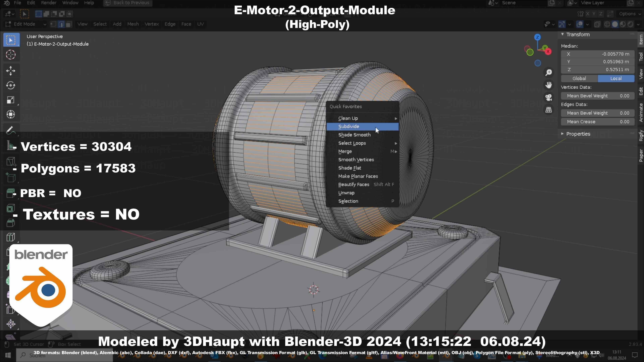Click the extend selection mode icon
Image resolution: width=644 pixels, height=362 pixels.
tap(46, 14)
